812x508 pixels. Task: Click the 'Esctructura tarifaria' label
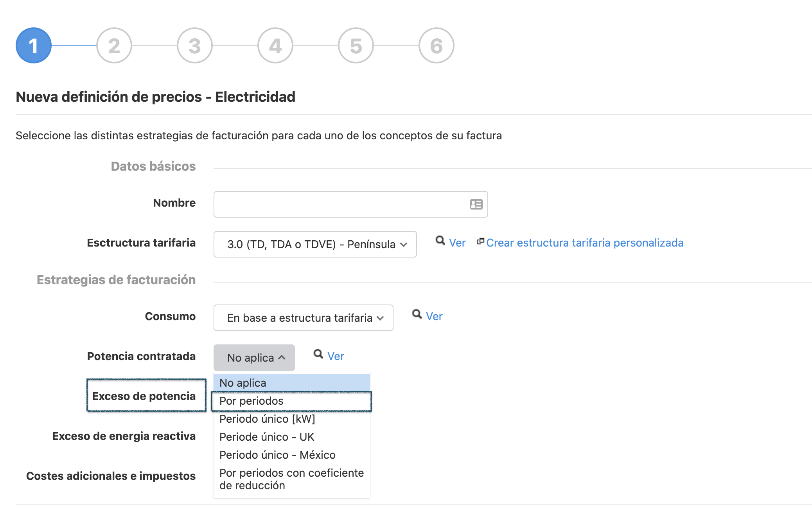(141, 243)
